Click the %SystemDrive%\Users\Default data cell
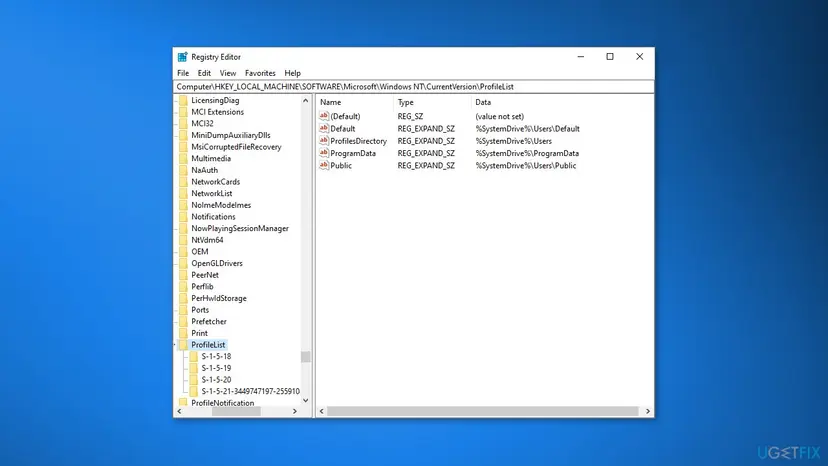Image resolution: width=828 pixels, height=466 pixels. [528, 128]
